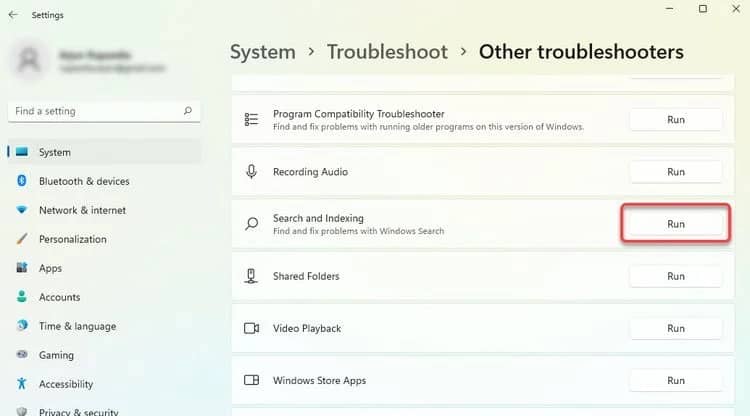Run the Recording Audio troubleshooter
Screen dimensions: 750x416
[x=676, y=172]
